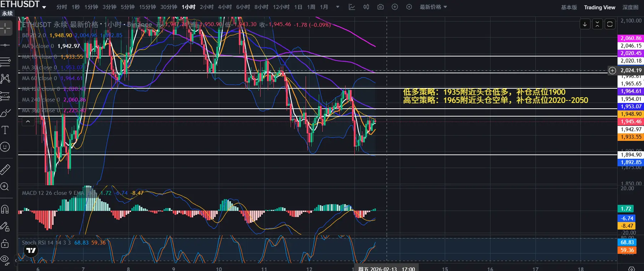Collapse the indicator legend list
This screenshot has width=644, height=271.
coord(28,122)
